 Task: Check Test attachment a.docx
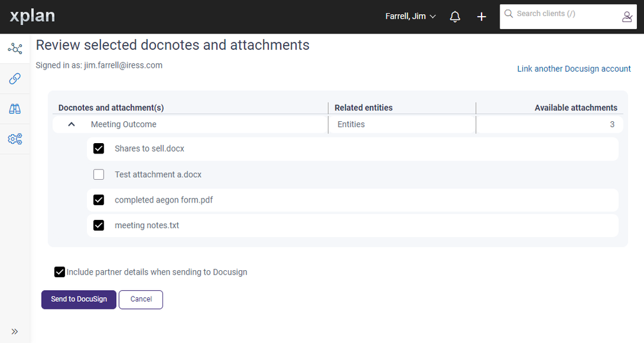[99, 175]
